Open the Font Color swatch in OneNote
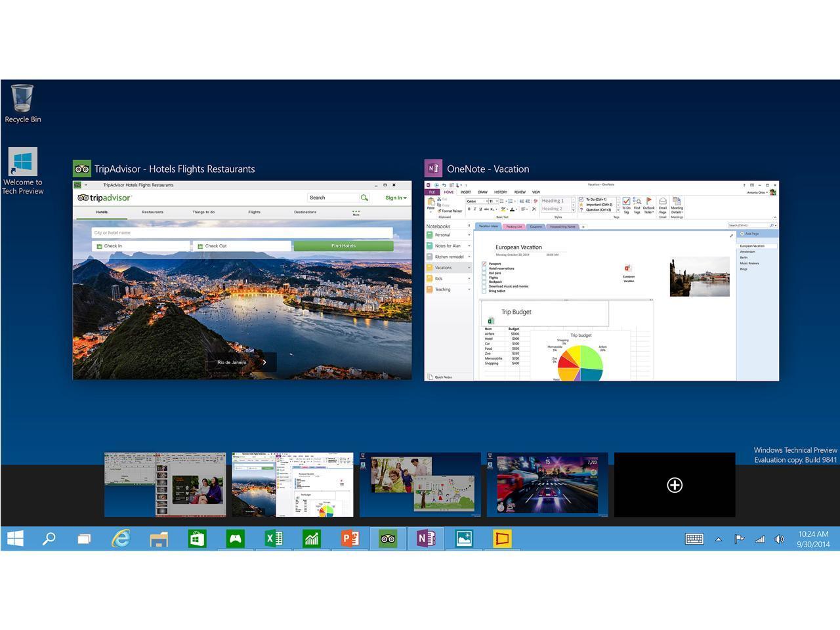Image resolution: width=840 pixels, height=630 pixels. coord(513,209)
